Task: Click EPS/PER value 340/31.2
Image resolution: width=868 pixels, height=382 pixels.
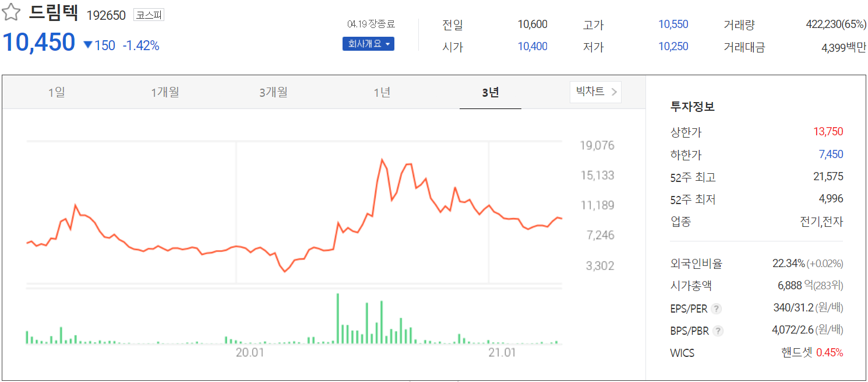Action: click(x=793, y=308)
